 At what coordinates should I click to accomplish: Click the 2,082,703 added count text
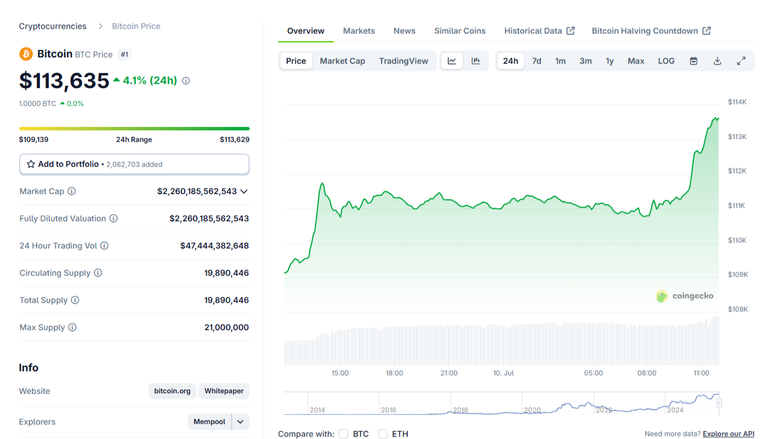click(x=134, y=165)
